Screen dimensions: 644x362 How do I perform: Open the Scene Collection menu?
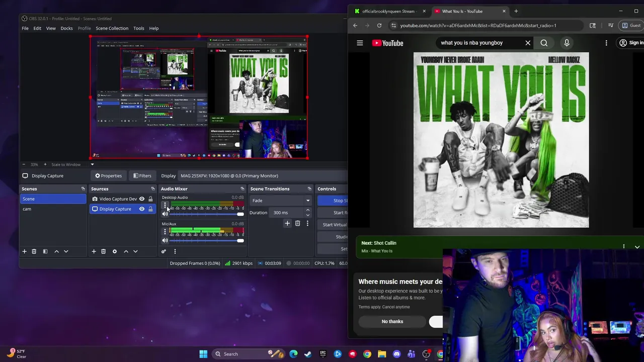pos(112,28)
